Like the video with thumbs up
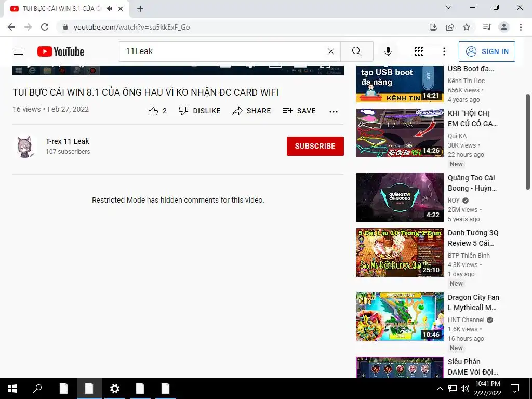This screenshot has height=399, width=532. [157, 111]
